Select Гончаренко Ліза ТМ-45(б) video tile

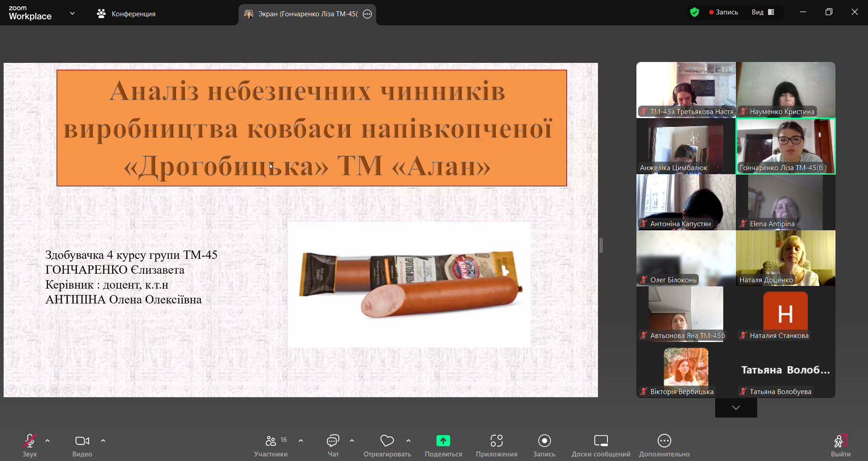point(786,146)
